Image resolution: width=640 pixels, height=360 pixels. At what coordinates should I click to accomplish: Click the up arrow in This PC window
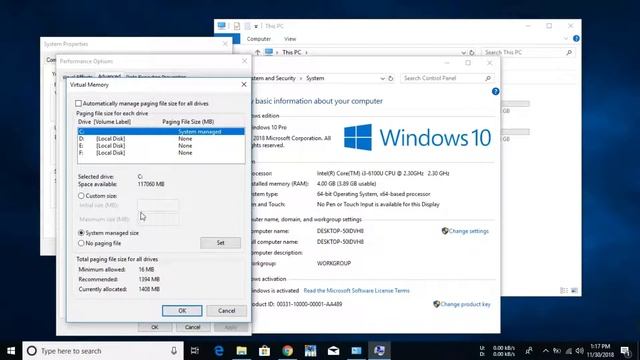[258, 52]
